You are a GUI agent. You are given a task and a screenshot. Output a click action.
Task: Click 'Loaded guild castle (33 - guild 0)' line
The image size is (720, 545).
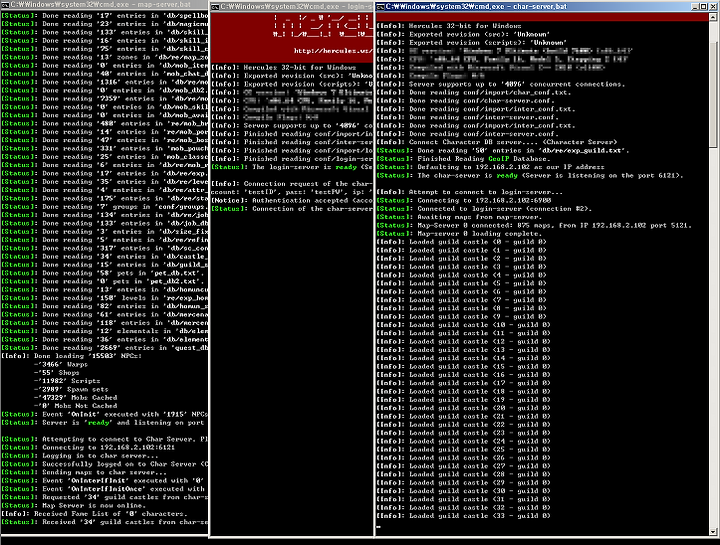(x=464, y=516)
